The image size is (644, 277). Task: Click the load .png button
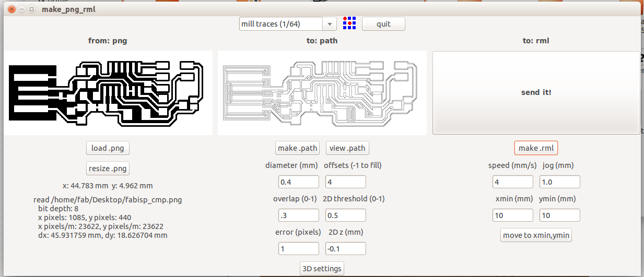click(108, 148)
